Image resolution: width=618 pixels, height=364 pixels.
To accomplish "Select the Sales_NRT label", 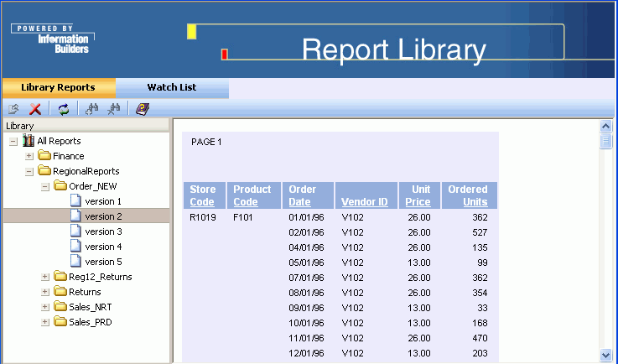I will click(91, 307).
